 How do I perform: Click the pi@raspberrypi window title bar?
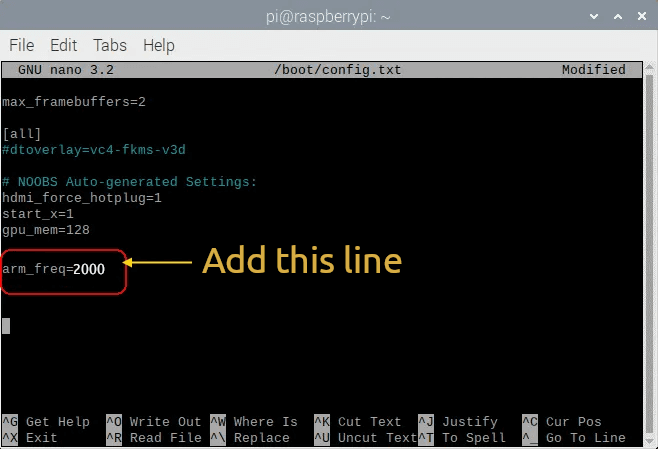click(328, 16)
